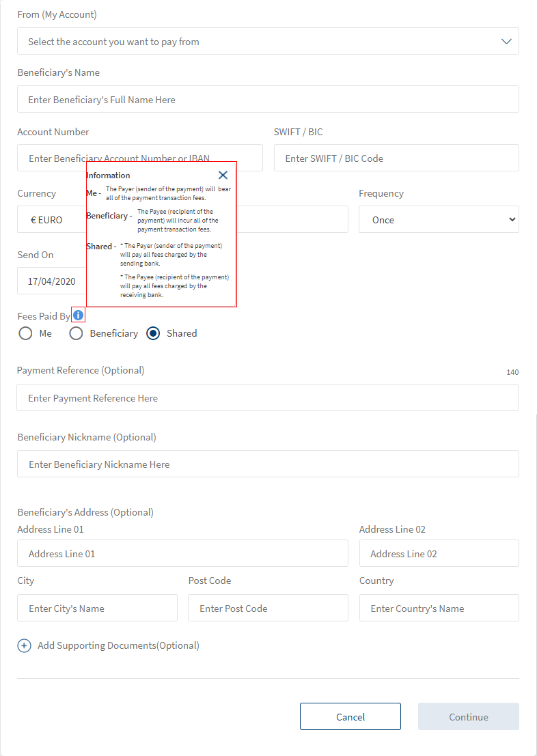Focus the Beneficiary's Full Name field
The height and width of the screenshot is (756, 537).
[268, 100]
